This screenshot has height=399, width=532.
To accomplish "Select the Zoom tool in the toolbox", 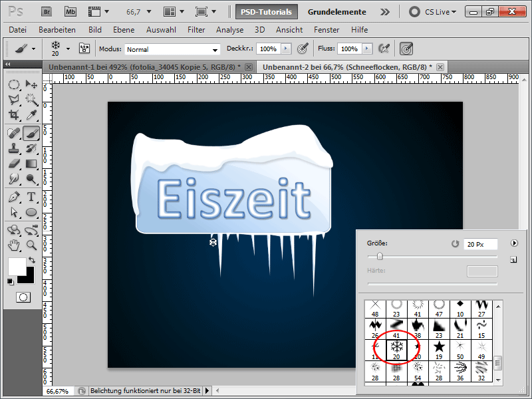I will pos(31,245).
